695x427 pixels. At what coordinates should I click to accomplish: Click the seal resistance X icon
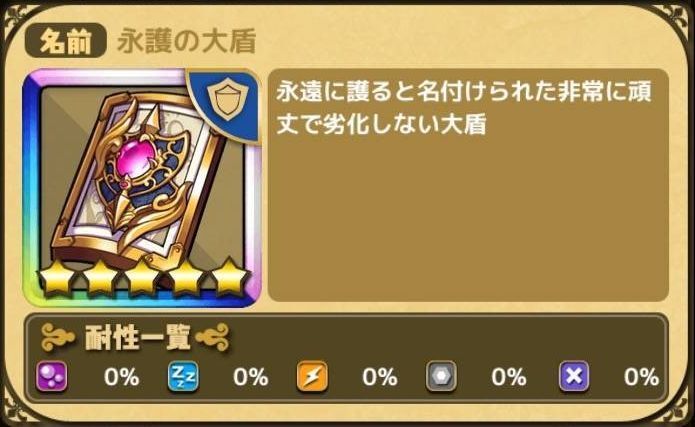click(574, 376)
